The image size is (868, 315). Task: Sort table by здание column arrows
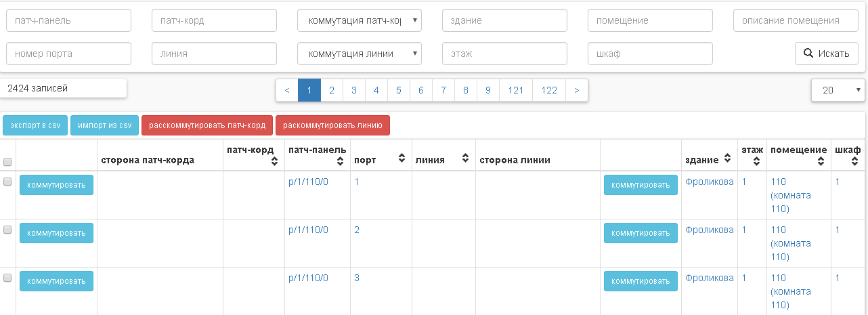(727, 159)
